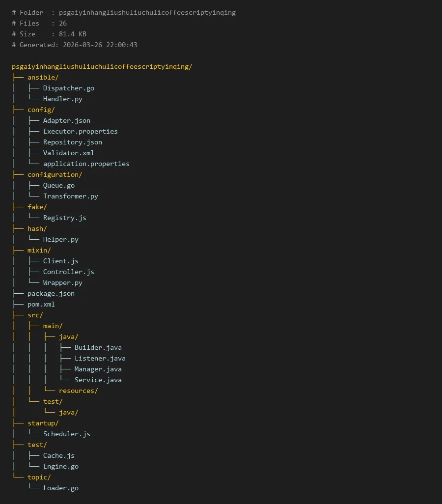Screen dimensions: 442x504
Task: Click the resources/ folder under main
Action: (78, 391)
